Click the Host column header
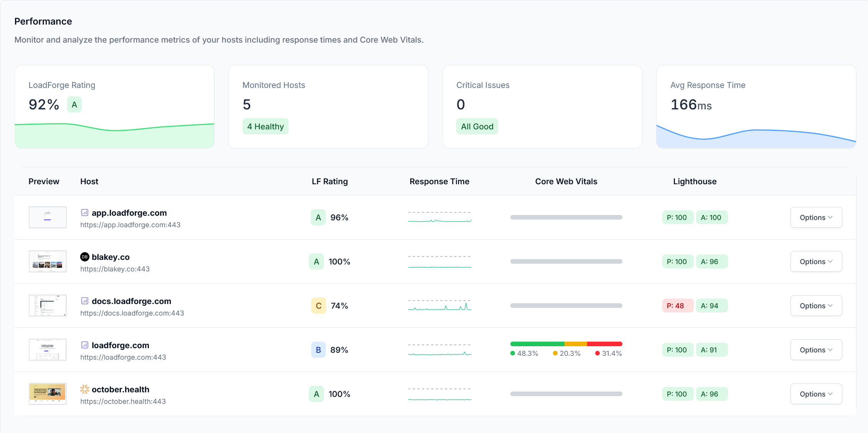This screenshot has width=868, height=433. [89, 181]
